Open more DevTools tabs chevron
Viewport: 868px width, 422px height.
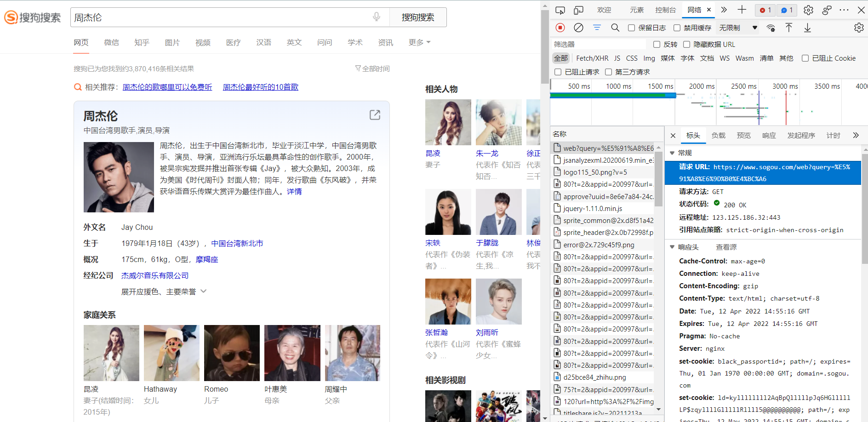point(724,10)
